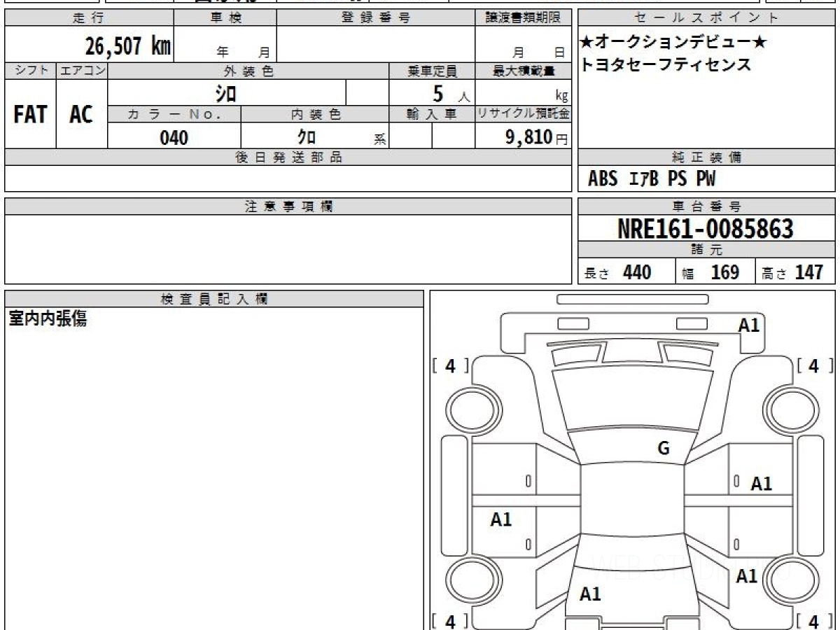Click the 後日発送部品 section header
The height and width of the screenshot is (630, 840).
click(288, 157)
